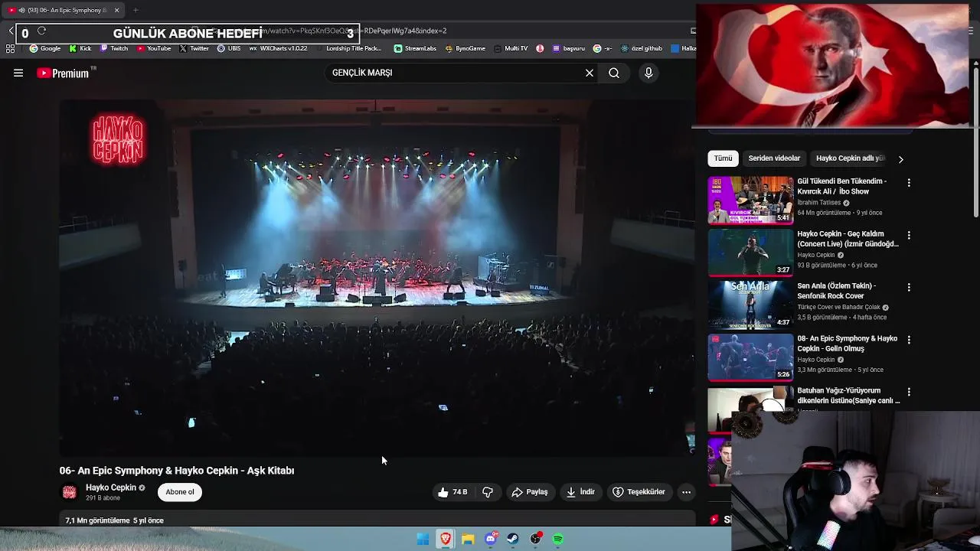Viewport: 980px width, 551px height.
Task: Open a new browser tab
Action: click(136, 10)
